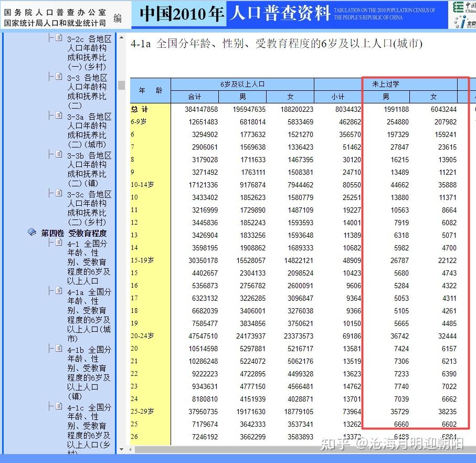
Task: Click 年龄 column header
Action: [x=150, y=90]
